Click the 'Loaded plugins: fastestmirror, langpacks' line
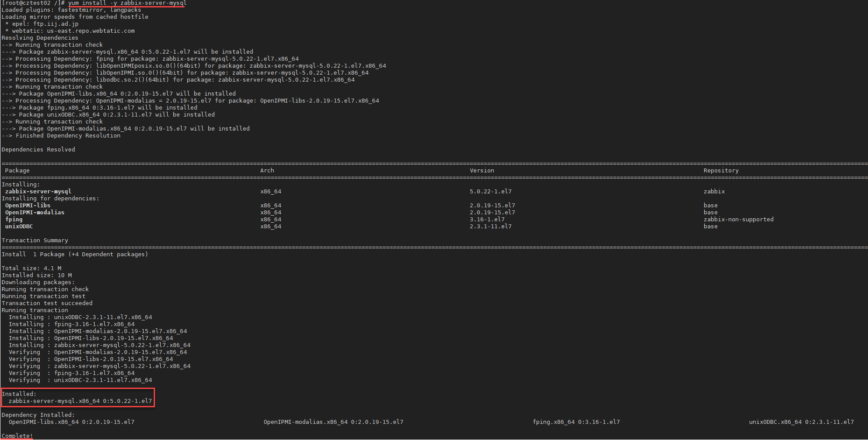 71,10
